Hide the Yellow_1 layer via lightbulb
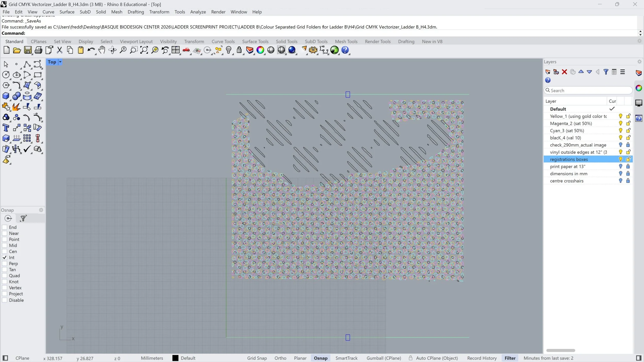Image resolution: width=644 pixels, height=362 pixels. 621,116
